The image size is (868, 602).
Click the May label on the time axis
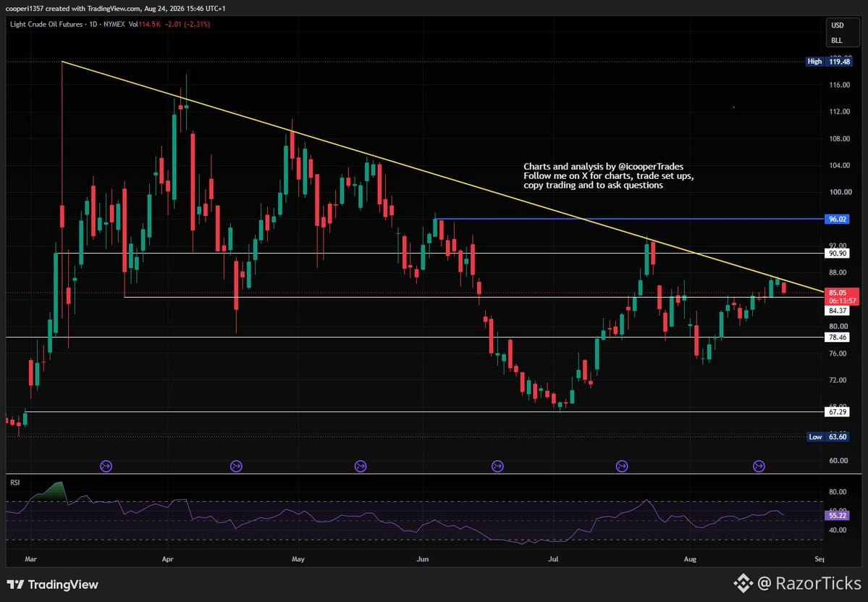298,559
